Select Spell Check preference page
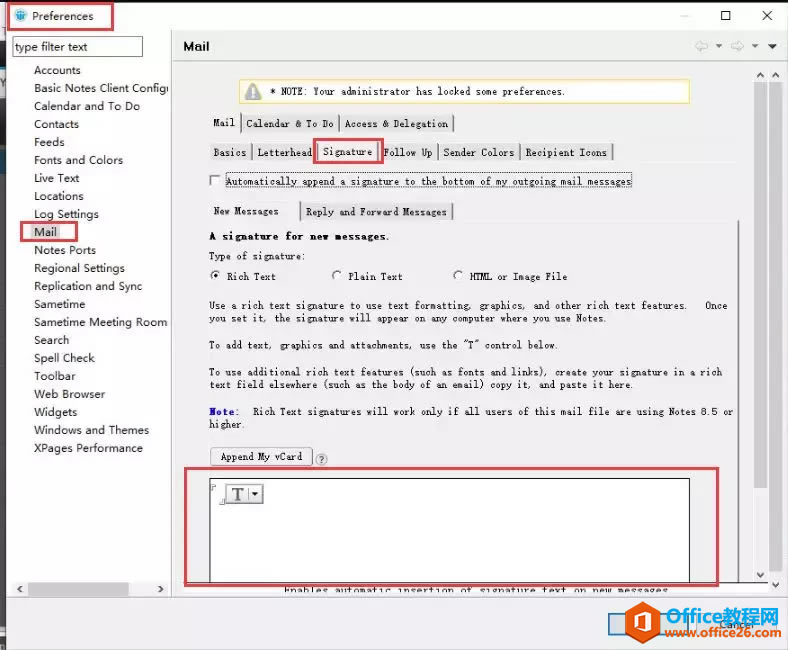 tap(64, 358)
